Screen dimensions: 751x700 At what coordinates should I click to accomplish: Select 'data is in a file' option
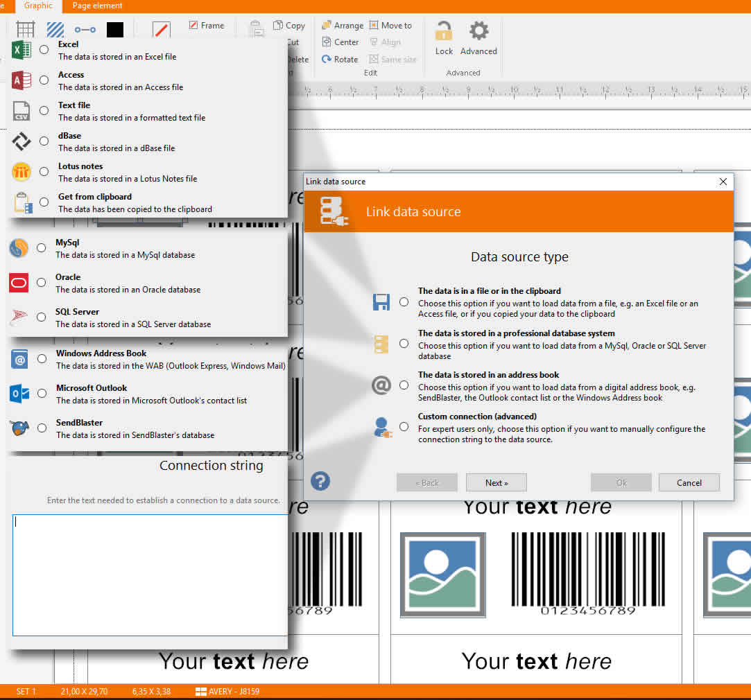[x=404, y=302]
